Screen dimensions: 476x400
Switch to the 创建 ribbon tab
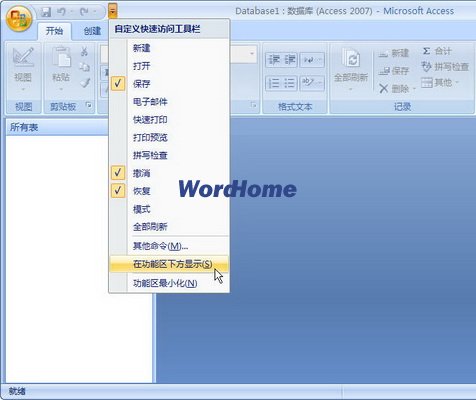tap(92, 31)
